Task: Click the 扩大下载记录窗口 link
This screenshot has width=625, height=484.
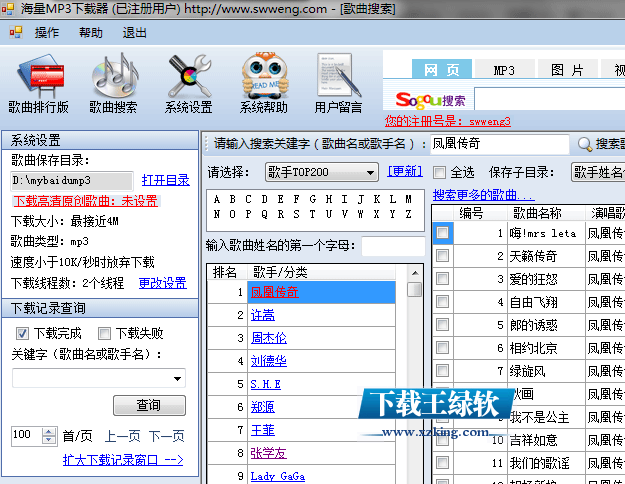Action: (123, 460)
